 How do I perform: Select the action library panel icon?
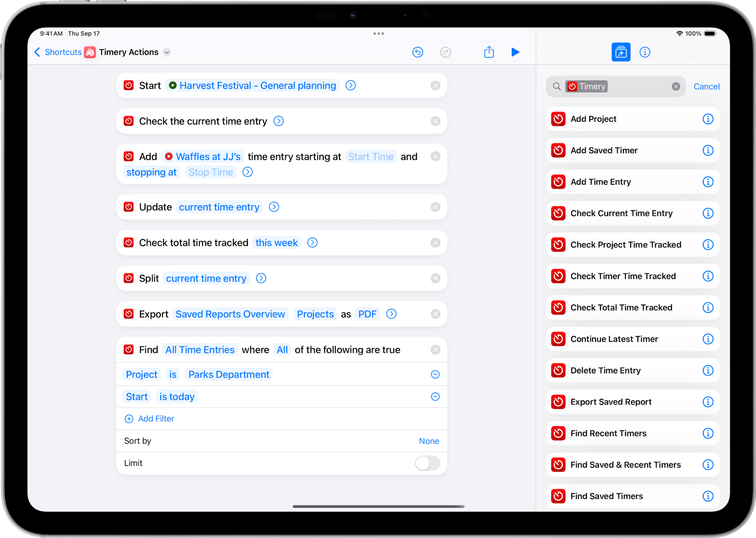620,52
